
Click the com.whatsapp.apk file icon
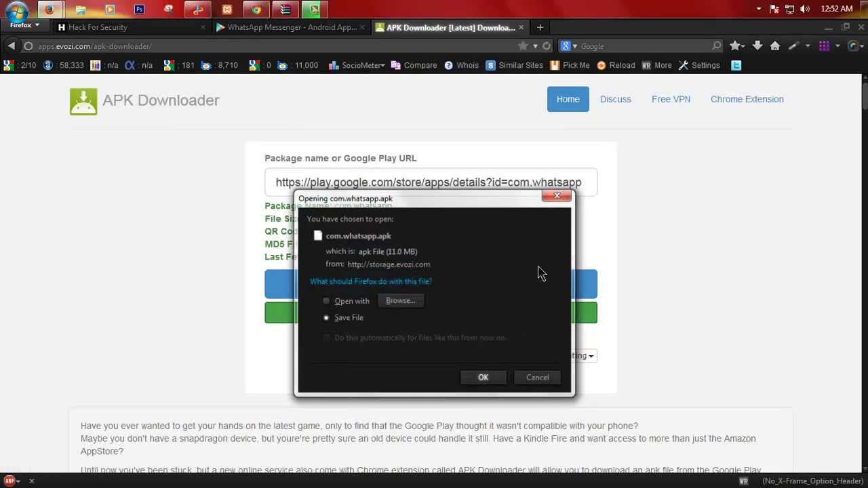click(x=318, y=236)
